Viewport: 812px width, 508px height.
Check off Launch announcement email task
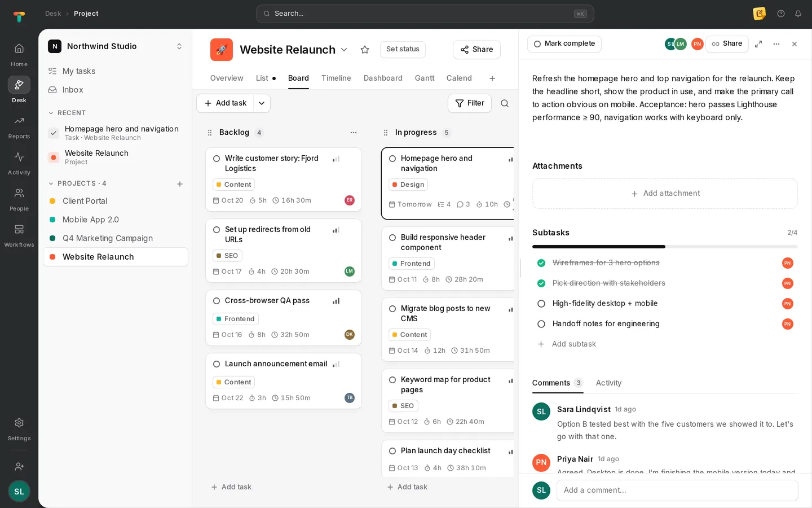(x=217, y=364)
